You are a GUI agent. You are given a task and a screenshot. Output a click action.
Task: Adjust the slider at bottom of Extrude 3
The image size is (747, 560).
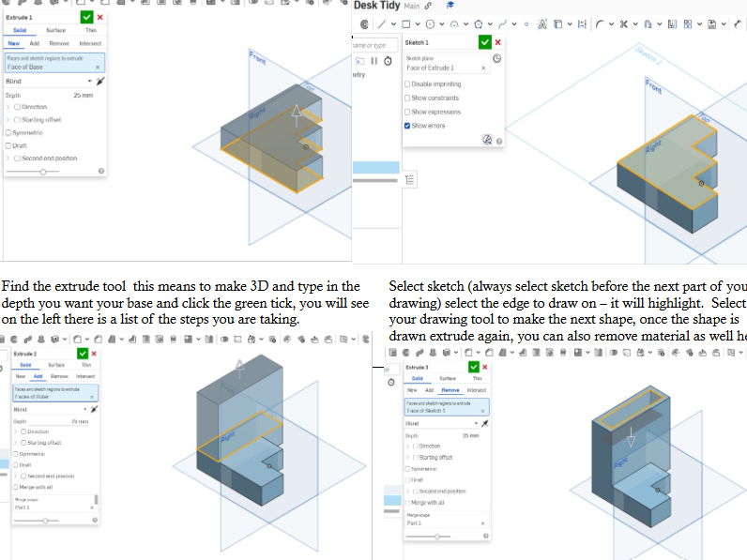[x=437, y=537]
